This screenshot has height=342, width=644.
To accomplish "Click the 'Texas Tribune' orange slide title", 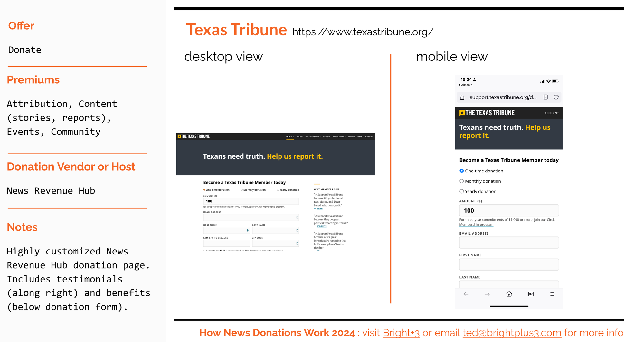I will tap(236, 30).
